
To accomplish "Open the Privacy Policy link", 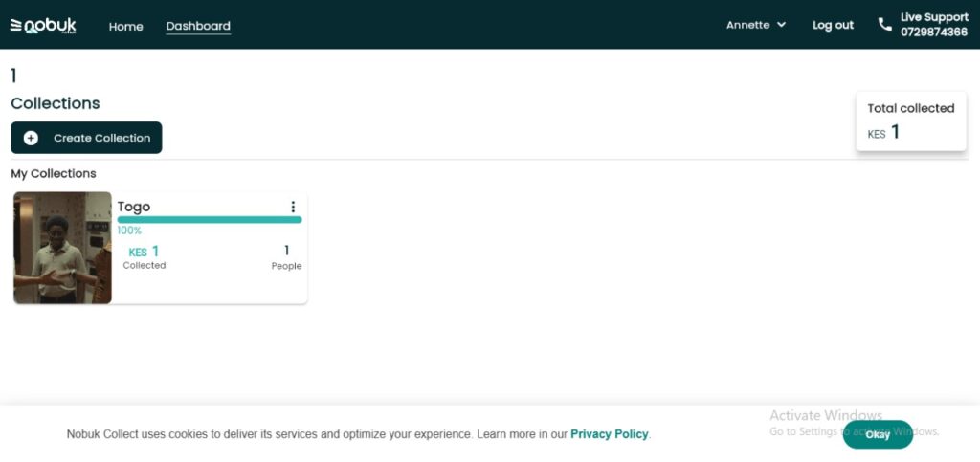I will 609,434.
